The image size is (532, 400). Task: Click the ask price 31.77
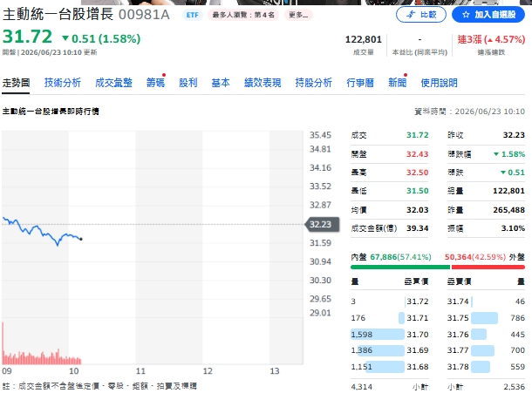pyautogui.click(x=458, y=350)
